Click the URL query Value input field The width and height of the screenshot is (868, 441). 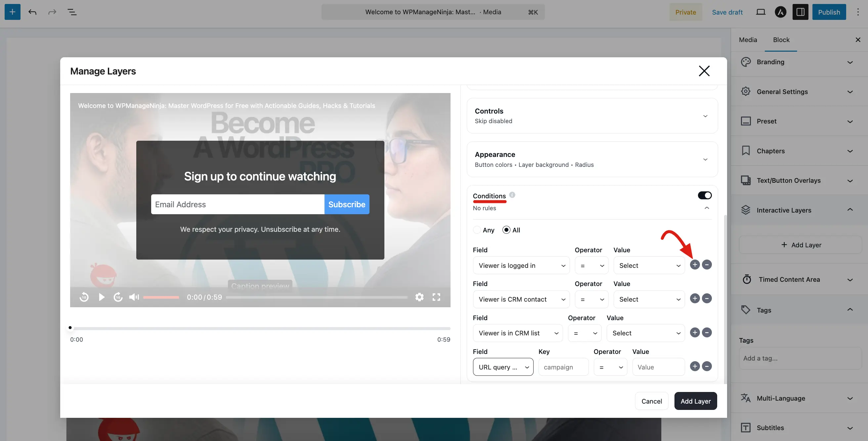click(658, 367)
